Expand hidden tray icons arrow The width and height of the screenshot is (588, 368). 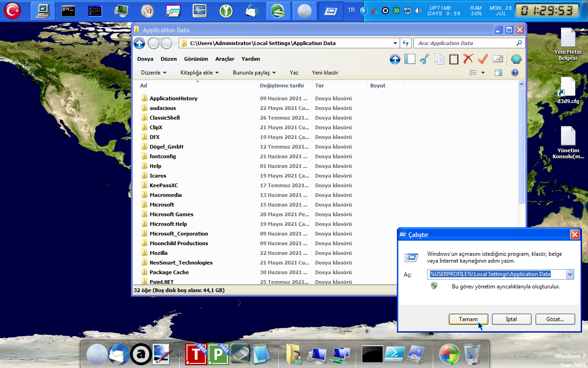tap(363, 11)
